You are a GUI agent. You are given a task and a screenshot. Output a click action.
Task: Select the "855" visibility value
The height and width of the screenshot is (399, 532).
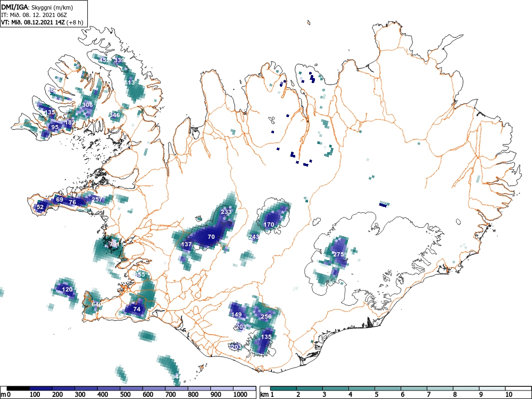[139, 275]
